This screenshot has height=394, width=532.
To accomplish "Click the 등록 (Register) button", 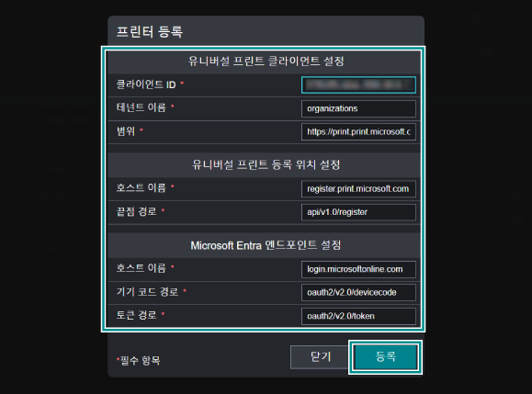I will click(x=385, y=357).
